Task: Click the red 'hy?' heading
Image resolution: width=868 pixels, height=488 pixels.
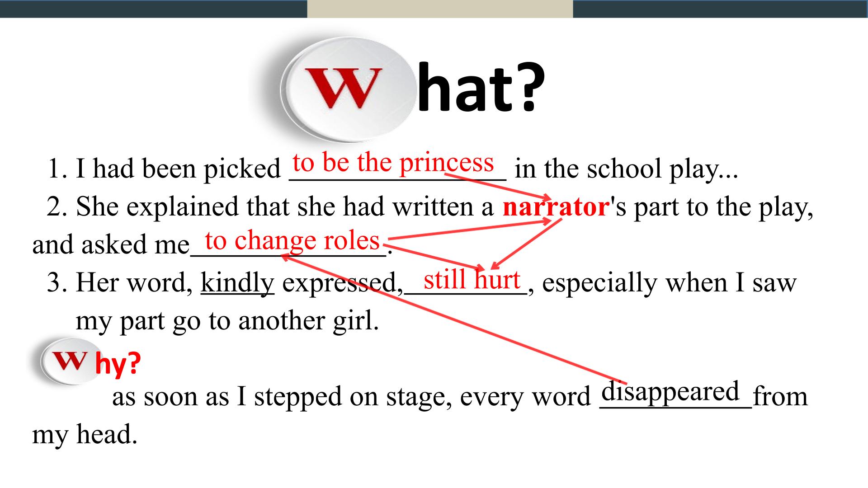Action: (x=118, y=364)
